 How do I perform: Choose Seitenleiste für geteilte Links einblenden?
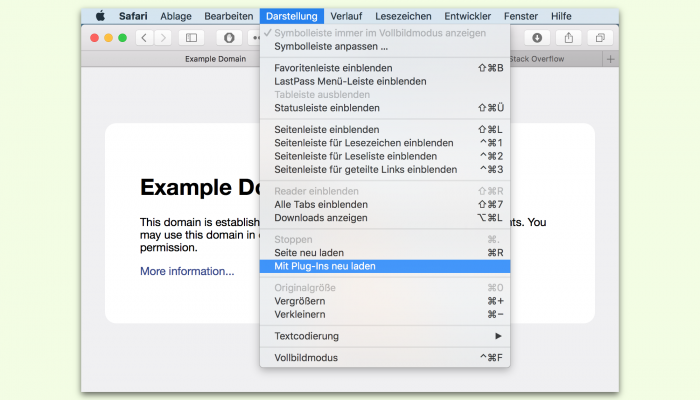(385, 170)
